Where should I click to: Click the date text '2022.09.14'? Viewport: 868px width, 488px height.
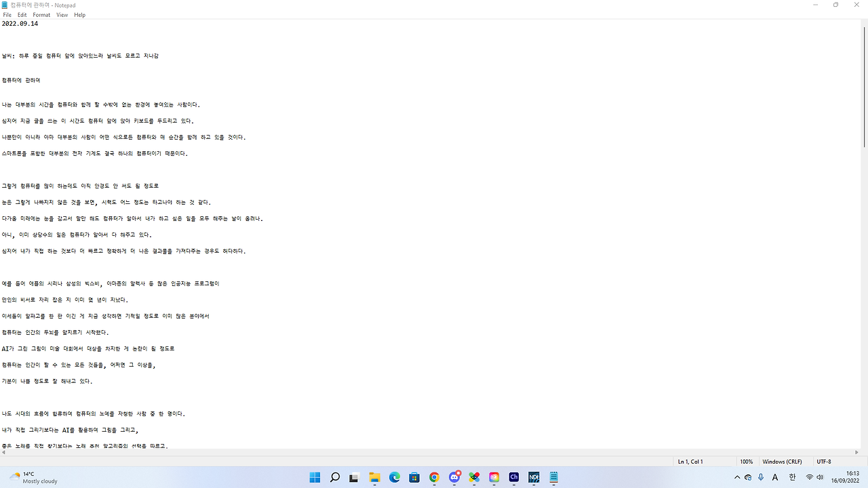coord(20,24)
